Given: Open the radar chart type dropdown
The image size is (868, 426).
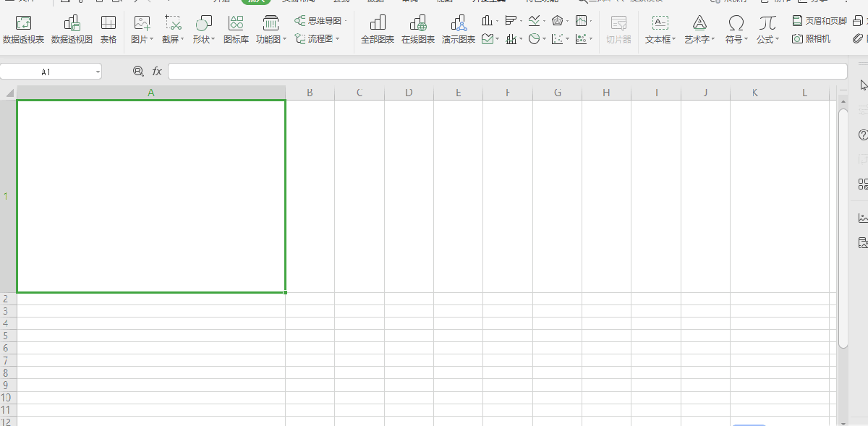Looking at the screenshot, I should point(560,21).
